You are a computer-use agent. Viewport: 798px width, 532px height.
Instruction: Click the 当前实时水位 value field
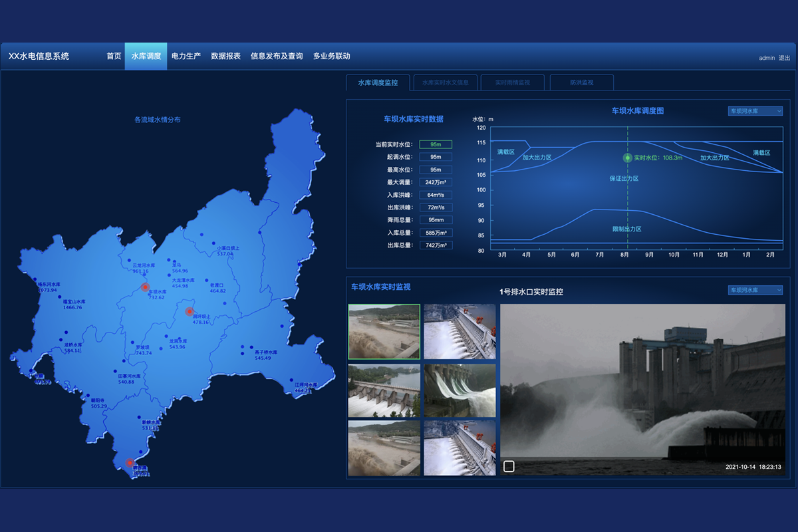point(436,144)
